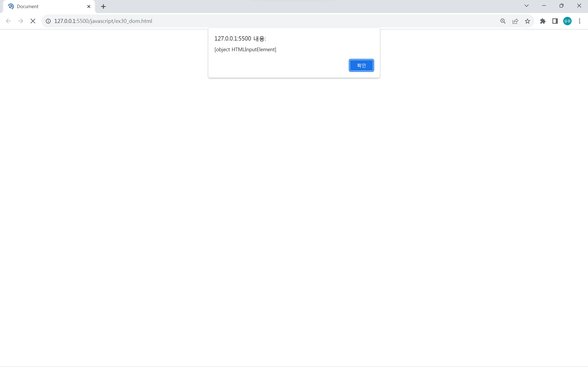Click the 확인 button in alert dialog

click(x=361, y=65)
